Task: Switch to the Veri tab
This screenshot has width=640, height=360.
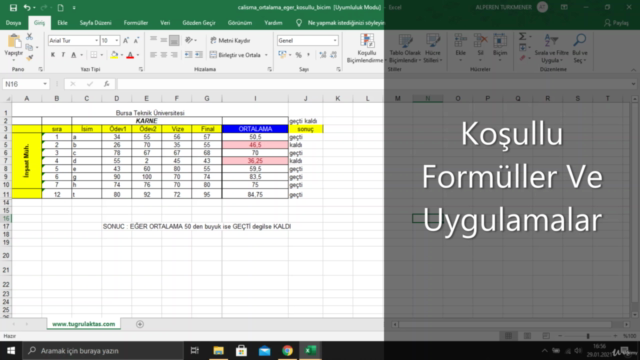Action: click(x=165, y=23)
